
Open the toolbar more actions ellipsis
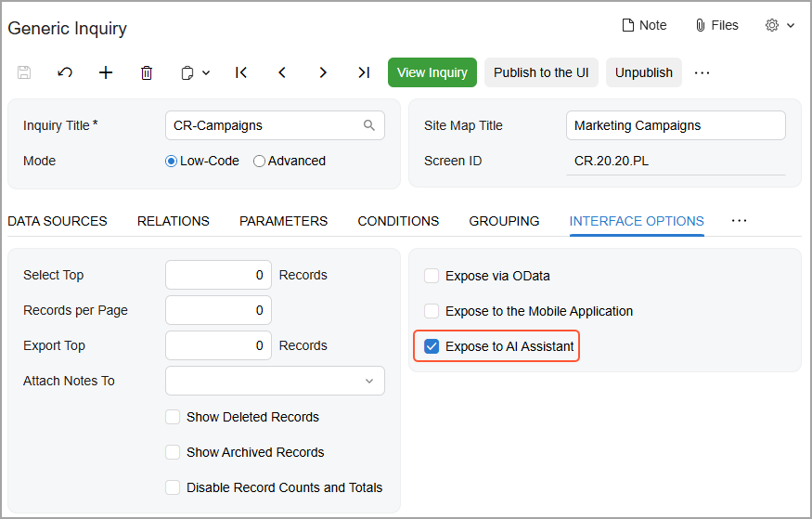[702, 73]
